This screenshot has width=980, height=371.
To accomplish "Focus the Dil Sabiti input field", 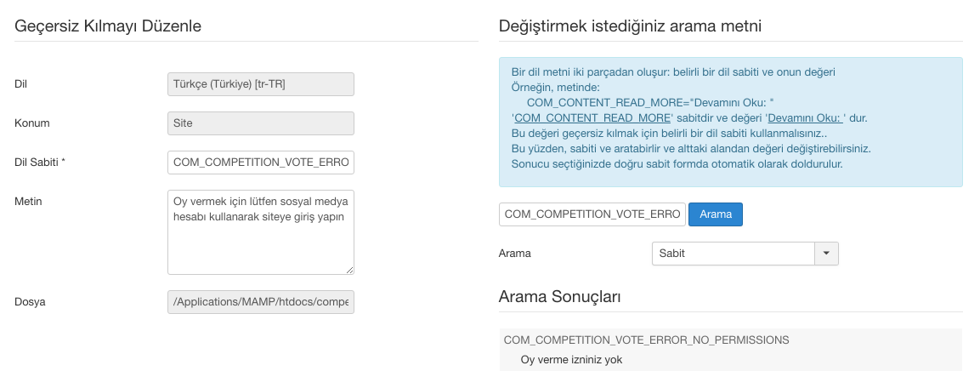I will (261, 162).
